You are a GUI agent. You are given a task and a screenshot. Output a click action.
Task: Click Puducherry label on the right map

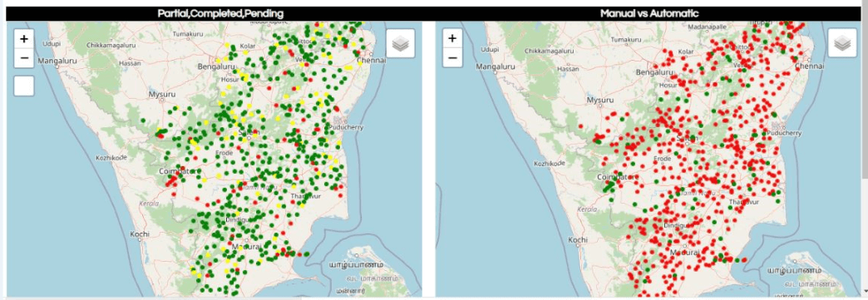pos(784,134)
